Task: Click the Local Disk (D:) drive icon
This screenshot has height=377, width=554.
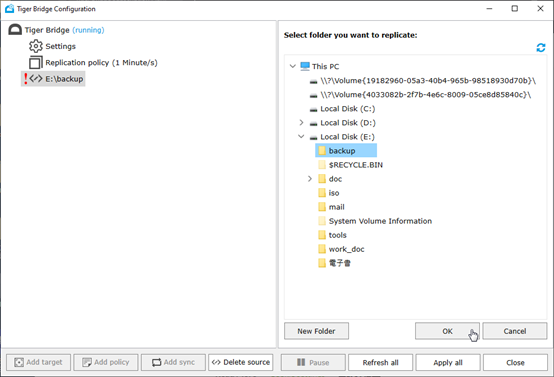Action: 313,124
